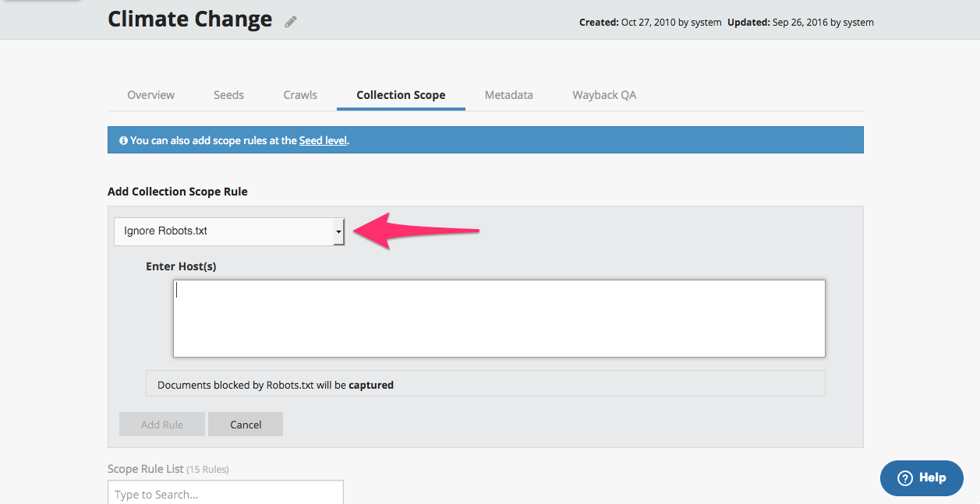The height and width of the screenshot is (504, 980).
Task: Click the dropdown arrow of the scope rule selector
Action: point(338,231)
